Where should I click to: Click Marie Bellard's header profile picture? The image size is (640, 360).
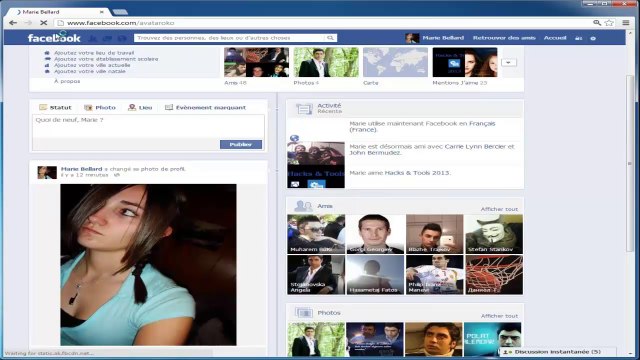(412, 38)
